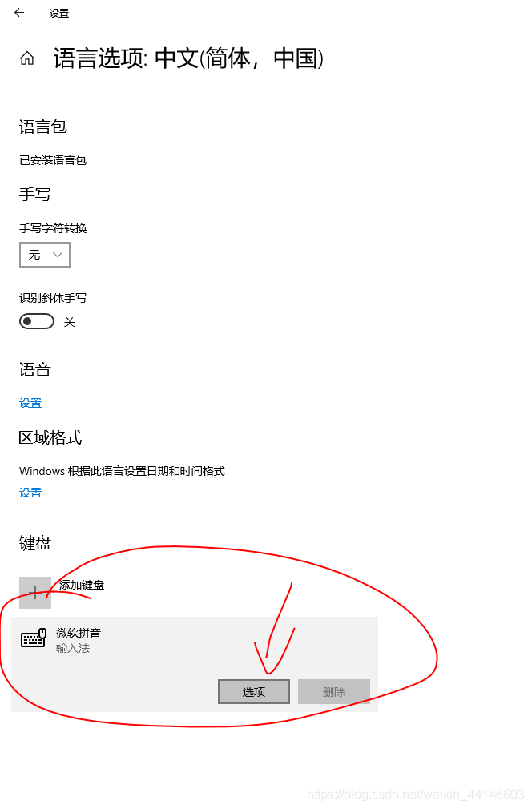Click the 添加键盘 label
The width and height of the screenshot is (532, 809).
82,585
